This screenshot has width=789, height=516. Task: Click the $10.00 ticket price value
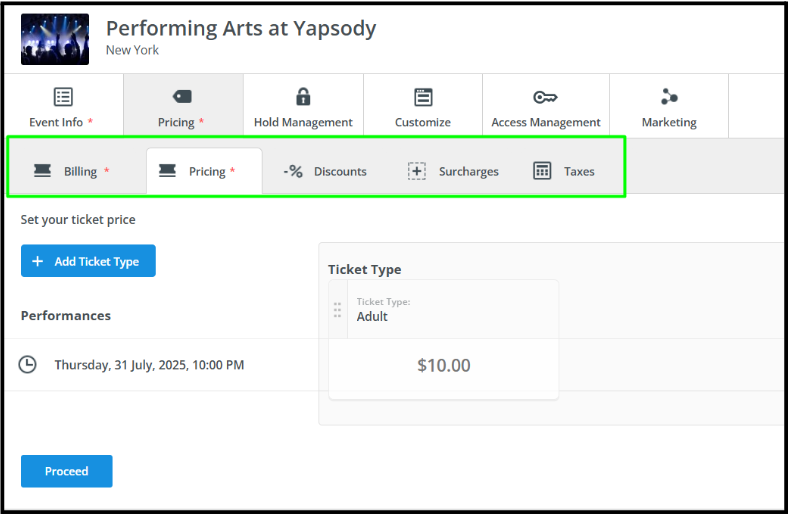point(444,365)
